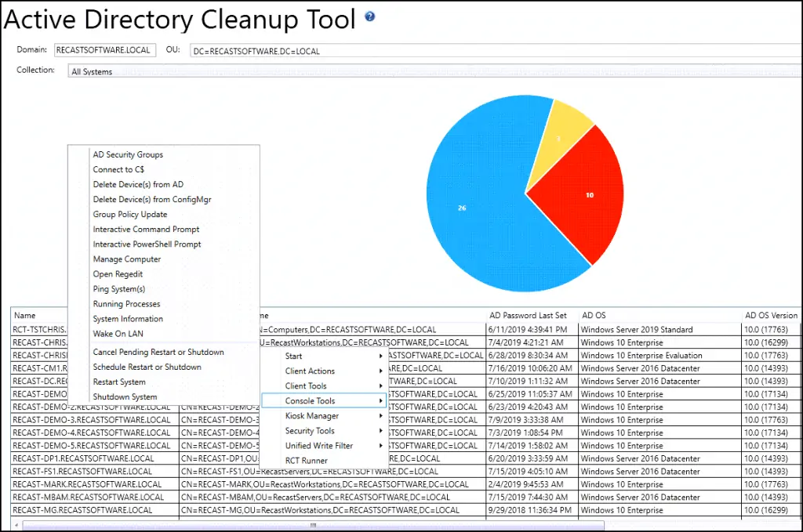Select Delete Device(s) from ConfigMgr
803x532 pixels.
coord(152,199)
